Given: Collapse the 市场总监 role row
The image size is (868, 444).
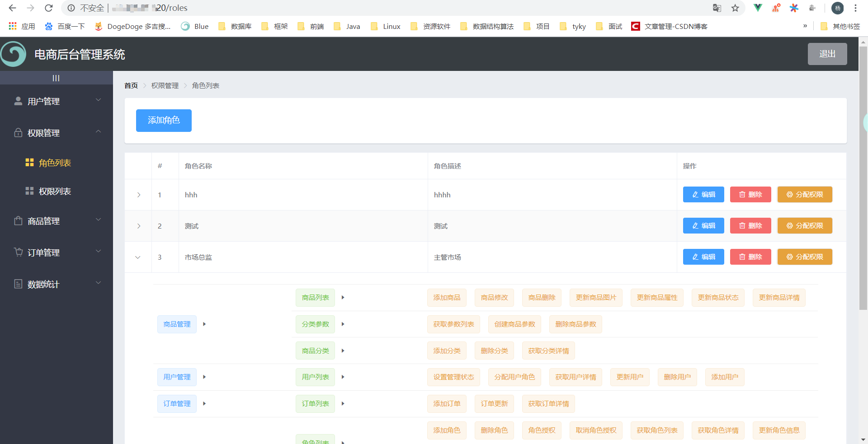Looking at the screenshot, I should coord(138,257).
